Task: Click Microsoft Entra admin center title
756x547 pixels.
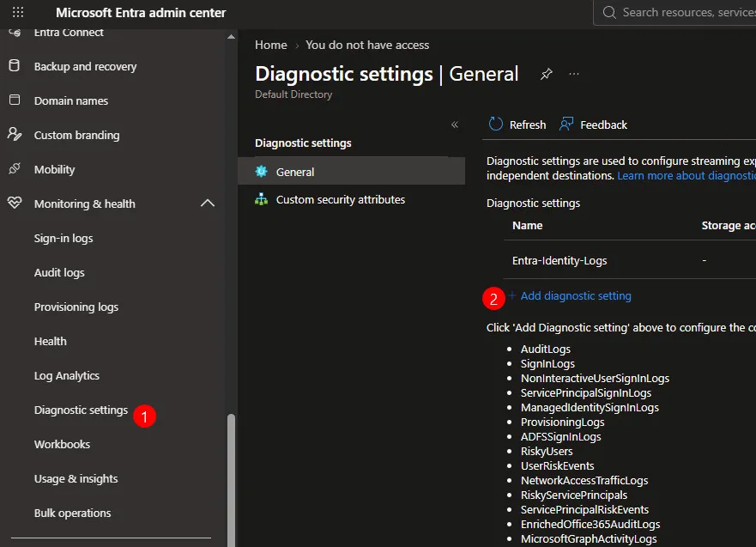Action: [141, 13]
